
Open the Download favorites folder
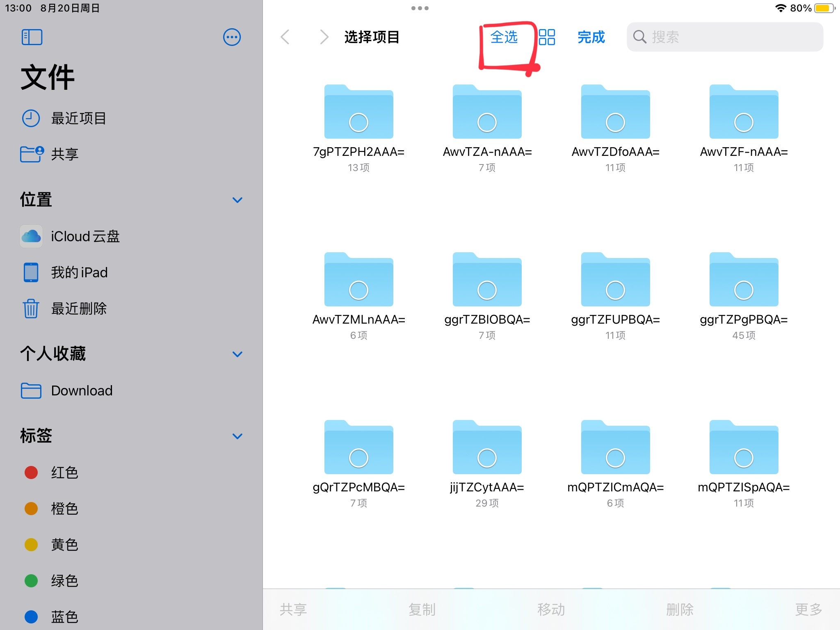[x=66, y=390]
